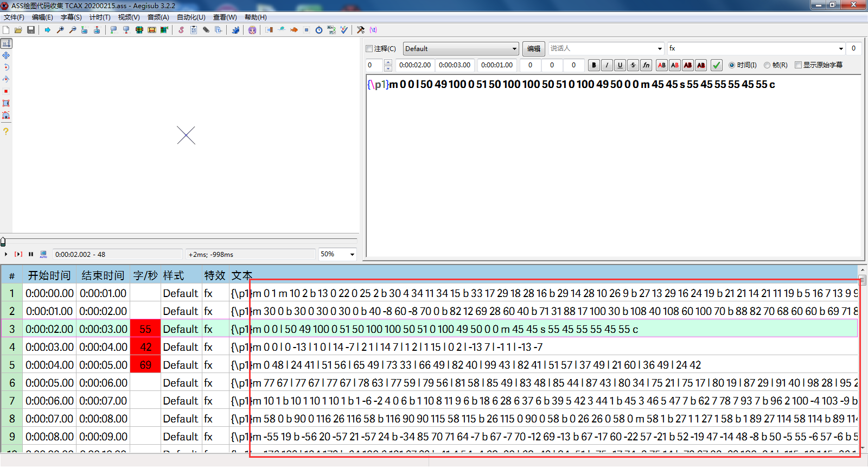Select the vector clip tool
The image size is (868, 467).
6,115
